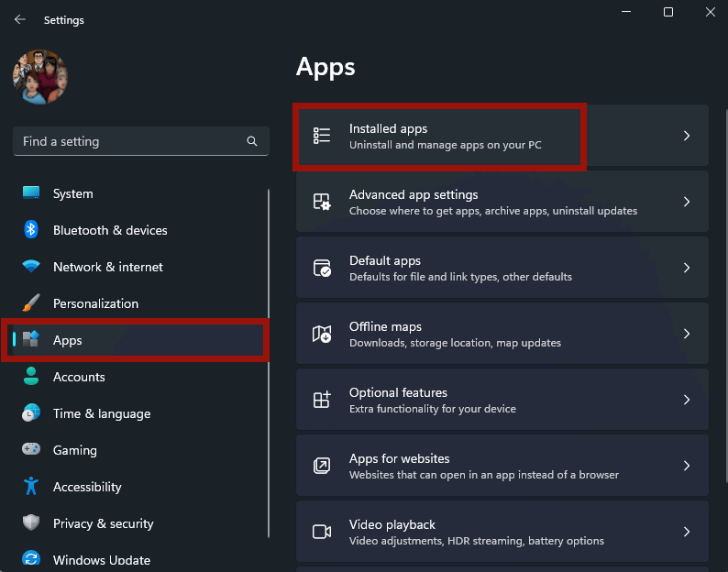
Task: Open Offline maps title
Action: [x=385, y=327]
